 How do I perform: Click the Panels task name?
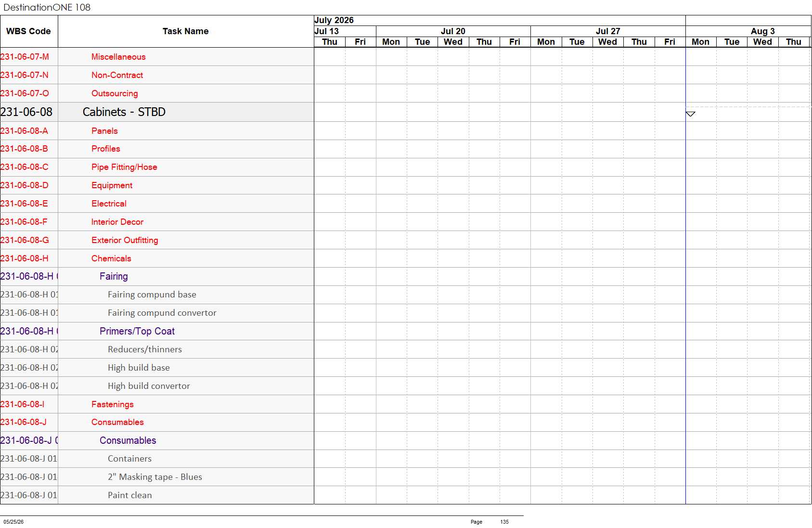click(x=104, y=131)
